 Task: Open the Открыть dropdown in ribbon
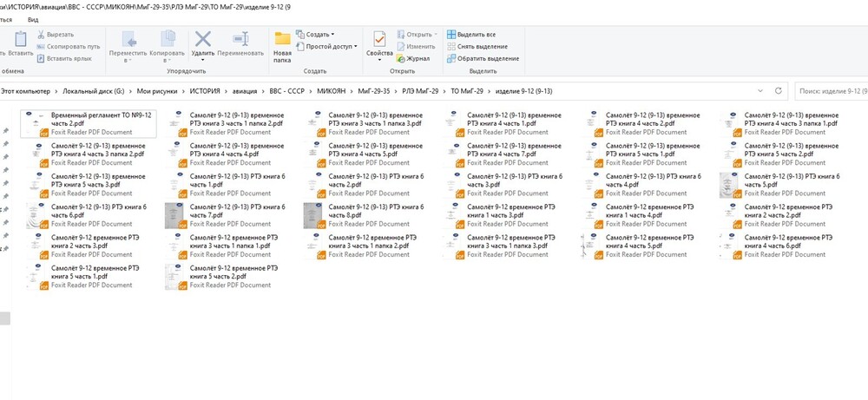click(417, 35)
